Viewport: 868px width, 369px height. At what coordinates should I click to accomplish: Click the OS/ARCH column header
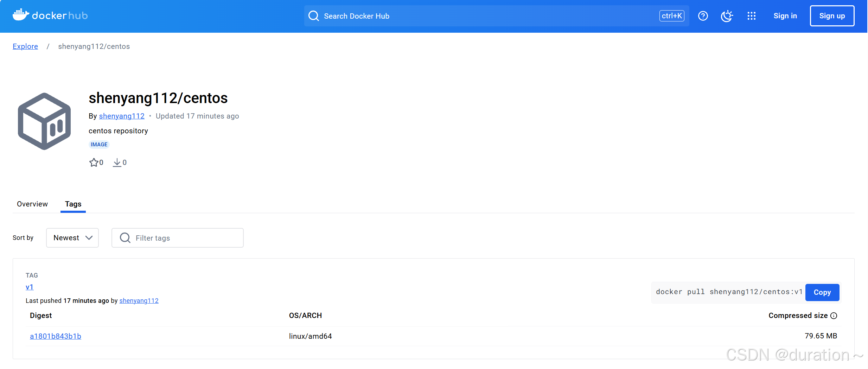[x=305, y=316]
